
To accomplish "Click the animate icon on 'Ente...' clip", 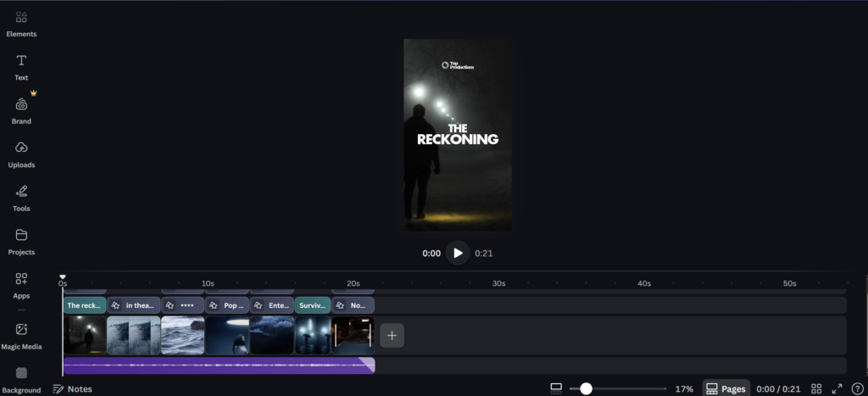I will click(x=259, y=305).
